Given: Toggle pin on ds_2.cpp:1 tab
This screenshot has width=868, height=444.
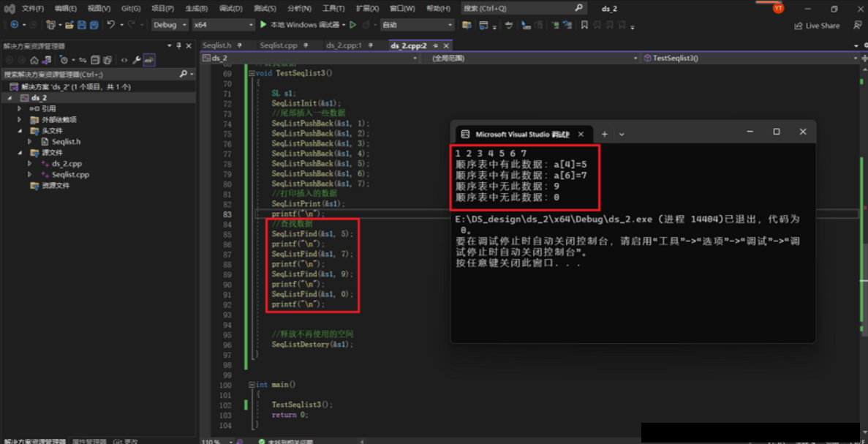Looking at the screenshot, I should [x=370, y=45].
